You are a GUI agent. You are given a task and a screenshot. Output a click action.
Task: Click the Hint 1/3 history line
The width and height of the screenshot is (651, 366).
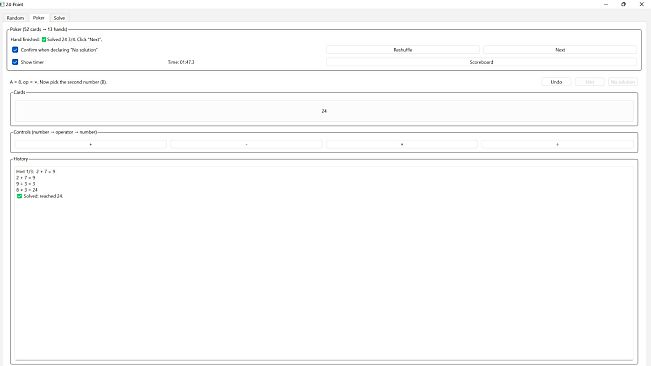click(x=36, y=171)
